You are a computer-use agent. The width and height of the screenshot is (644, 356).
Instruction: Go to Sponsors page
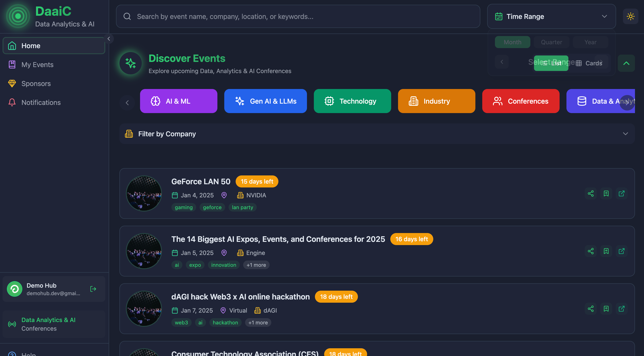click(x=36, y=84)
